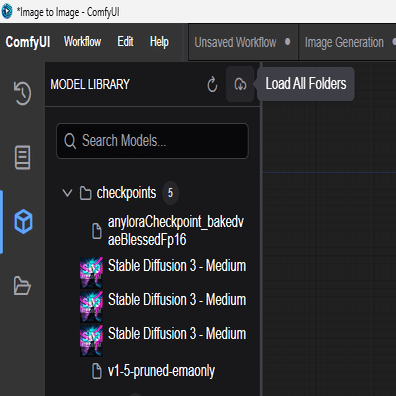The width and height of the screenshot is (396, 396).
Task: Switch to the Image Generation tab
Action: coord(347,42)
